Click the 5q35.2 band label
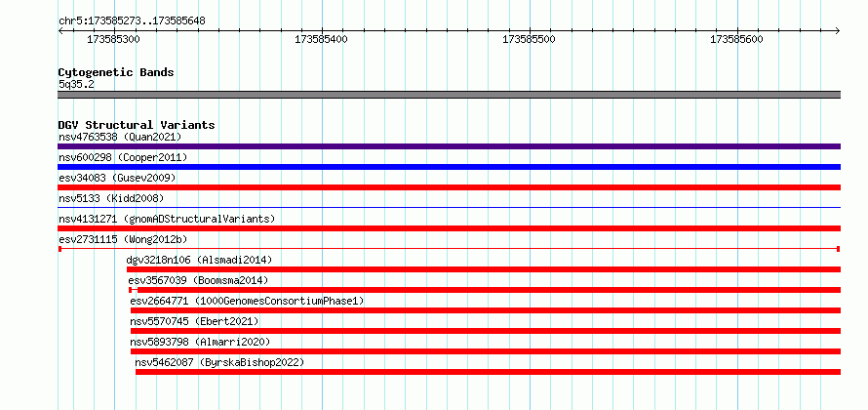The image size is (868, 410). coord(76,85)
